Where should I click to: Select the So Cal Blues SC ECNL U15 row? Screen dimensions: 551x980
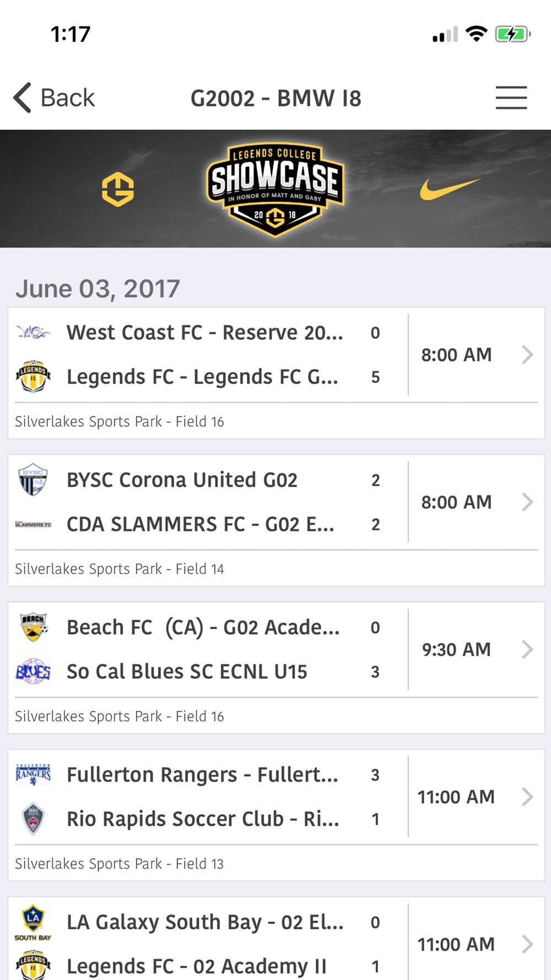(199, 671)
